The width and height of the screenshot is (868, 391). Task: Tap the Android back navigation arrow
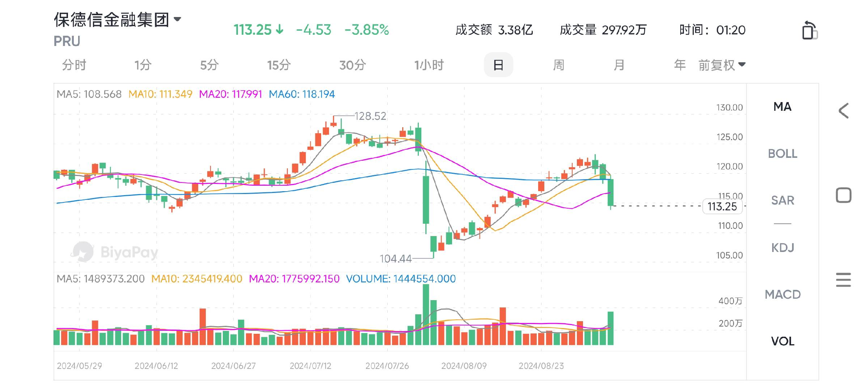843,111
